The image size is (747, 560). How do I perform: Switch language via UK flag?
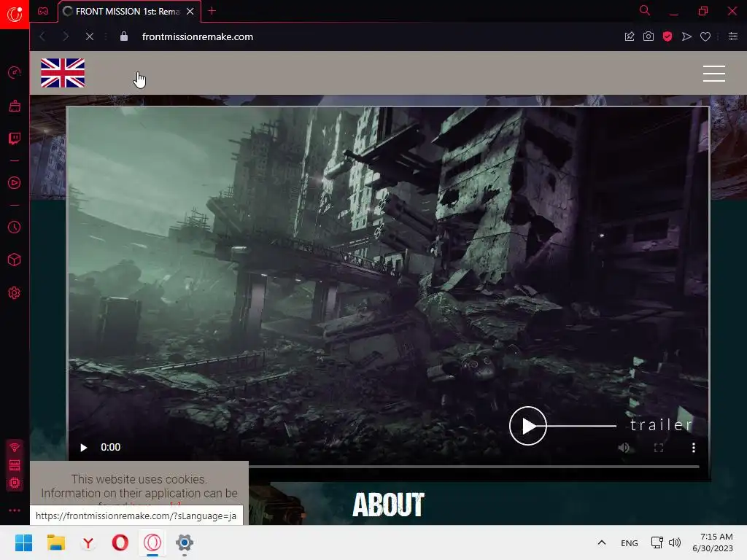pos(63,73)
